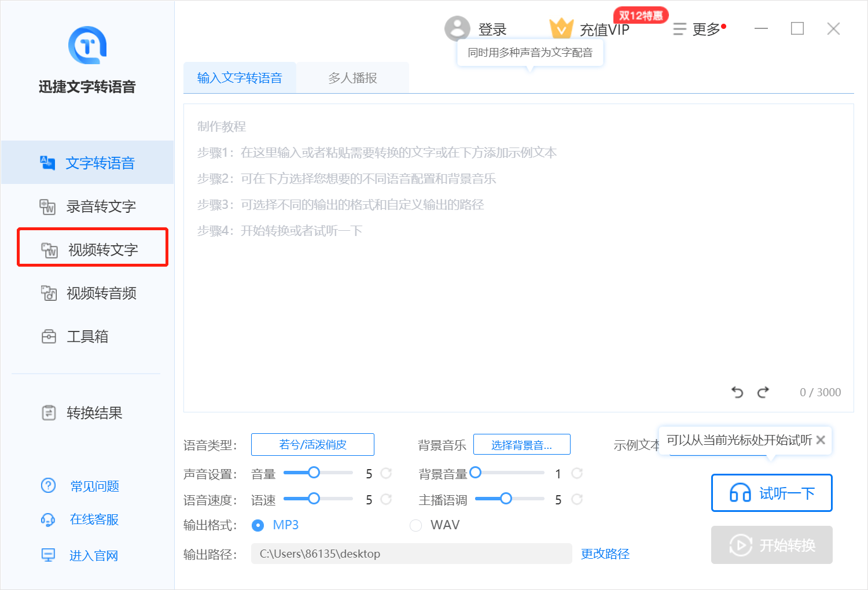
Task: Reset 背景音量 with its refresh icon
Action: (x=577, y=473)
